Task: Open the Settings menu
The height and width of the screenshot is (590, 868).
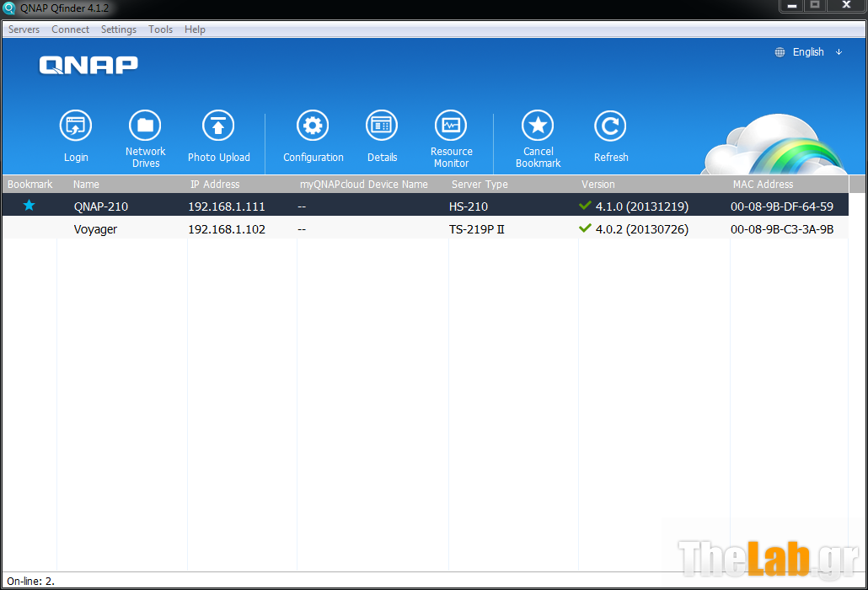Action: coord(119,29)
